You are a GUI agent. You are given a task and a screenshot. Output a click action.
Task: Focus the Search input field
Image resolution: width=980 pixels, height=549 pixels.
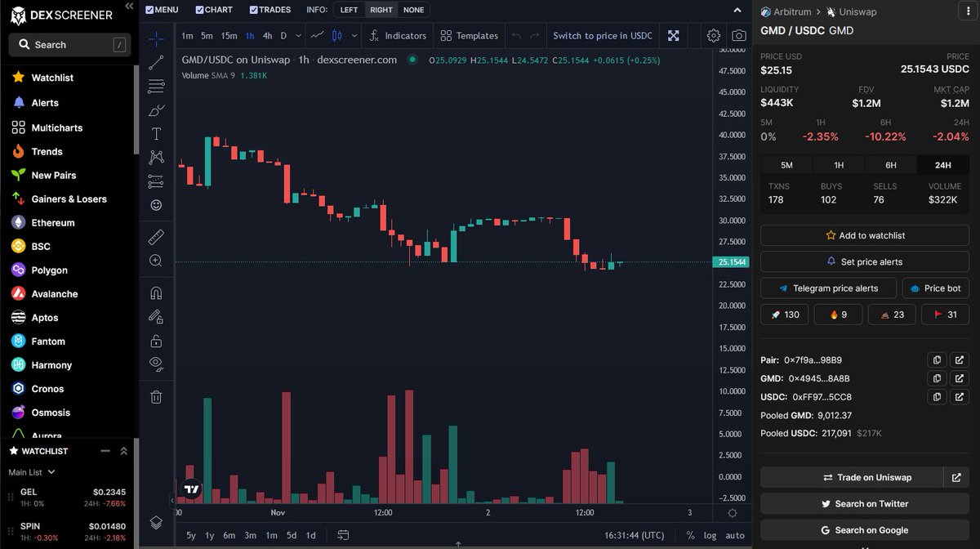[69, 45]
